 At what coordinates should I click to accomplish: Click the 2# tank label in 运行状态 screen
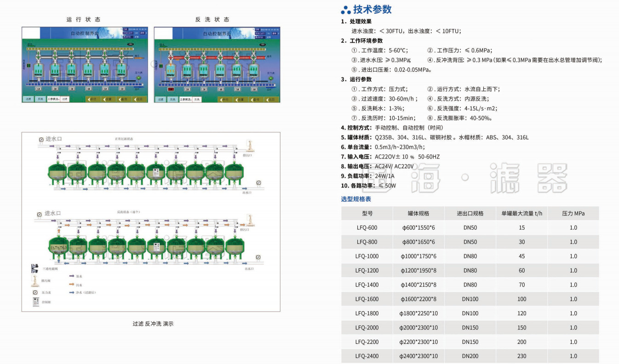(x=56, y=88)
